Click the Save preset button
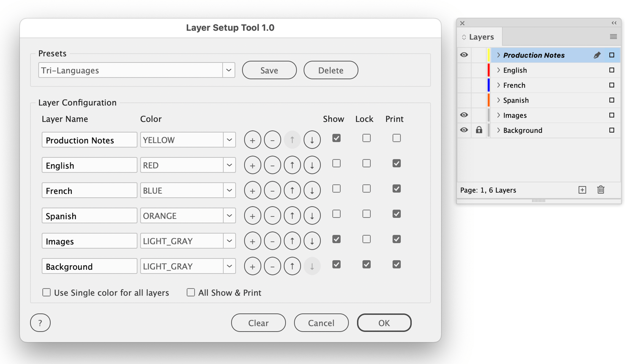This screenshot has height=364, width=634. 269,70
